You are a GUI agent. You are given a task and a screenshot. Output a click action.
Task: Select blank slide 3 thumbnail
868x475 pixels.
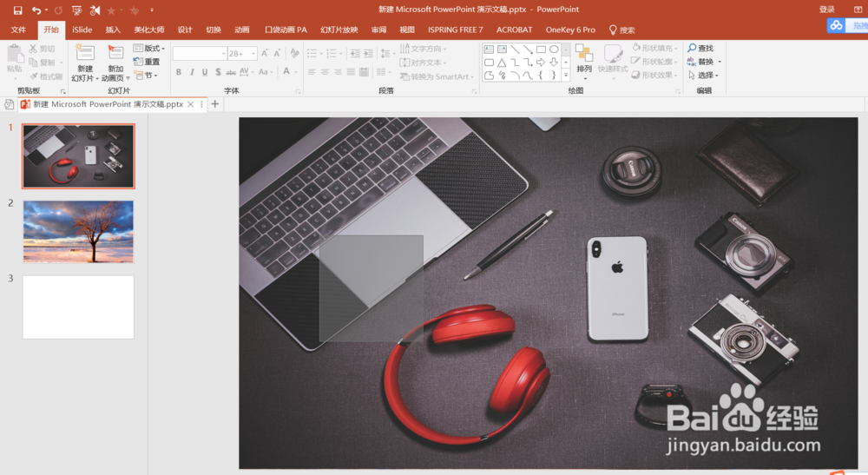click(x=78, y=307)
